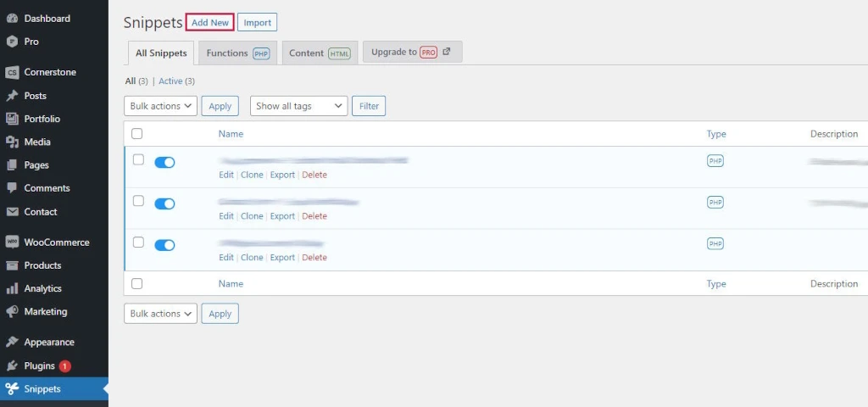Click the Import button
This screenshot has width=868, height=407.
(x=258, y=23)
